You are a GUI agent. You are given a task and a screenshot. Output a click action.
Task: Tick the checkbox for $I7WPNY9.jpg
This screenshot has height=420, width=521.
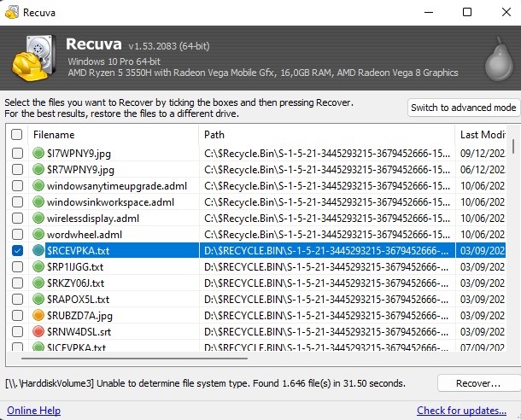(17, 153)
